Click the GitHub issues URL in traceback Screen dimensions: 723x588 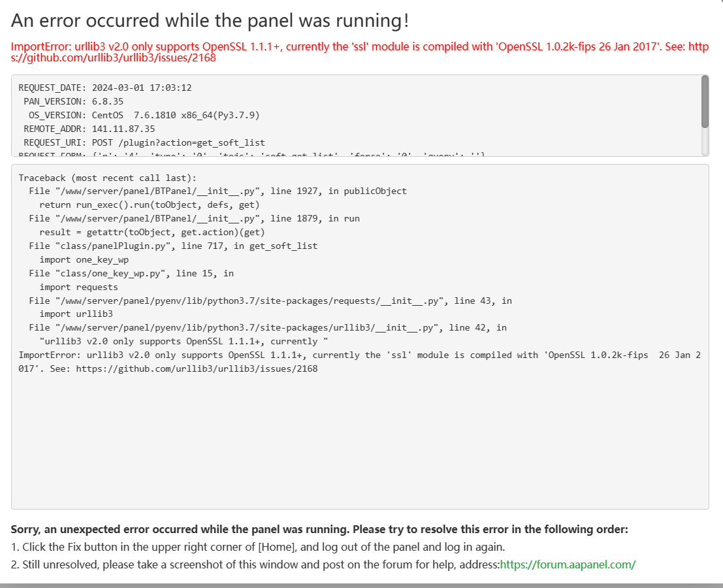[197, 369]
